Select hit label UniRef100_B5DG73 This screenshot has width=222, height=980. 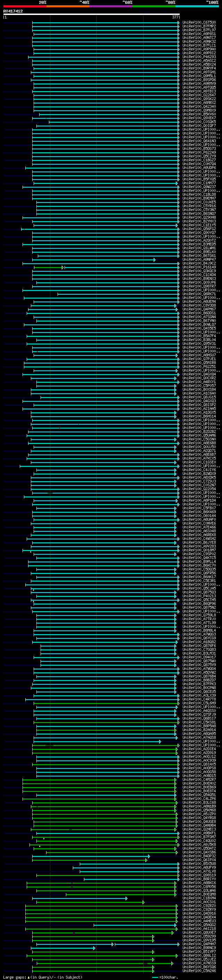pyautogui.click(x=199, y=149)
